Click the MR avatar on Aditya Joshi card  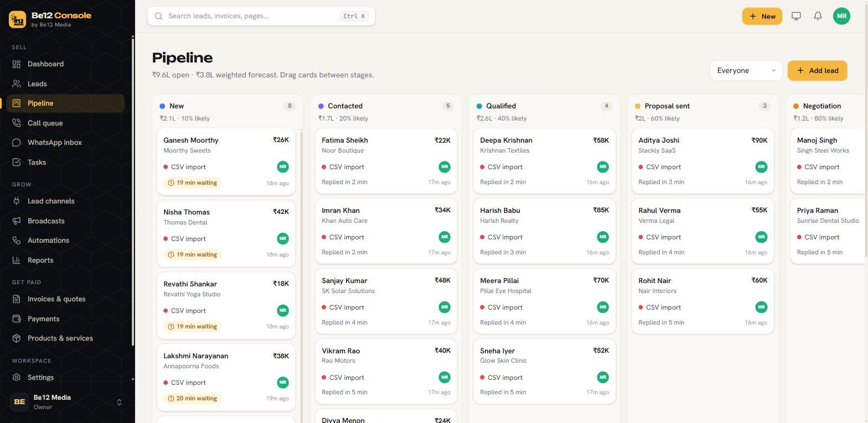point(761,167)
